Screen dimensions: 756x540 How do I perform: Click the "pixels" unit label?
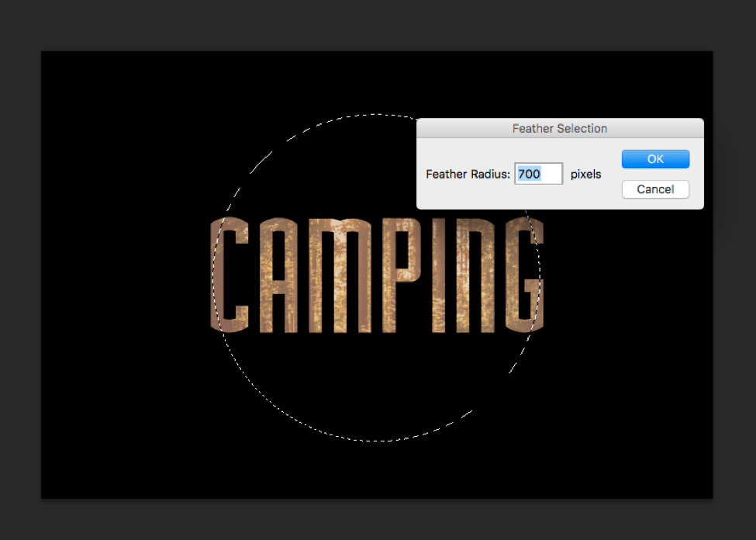tap(585, 175)
